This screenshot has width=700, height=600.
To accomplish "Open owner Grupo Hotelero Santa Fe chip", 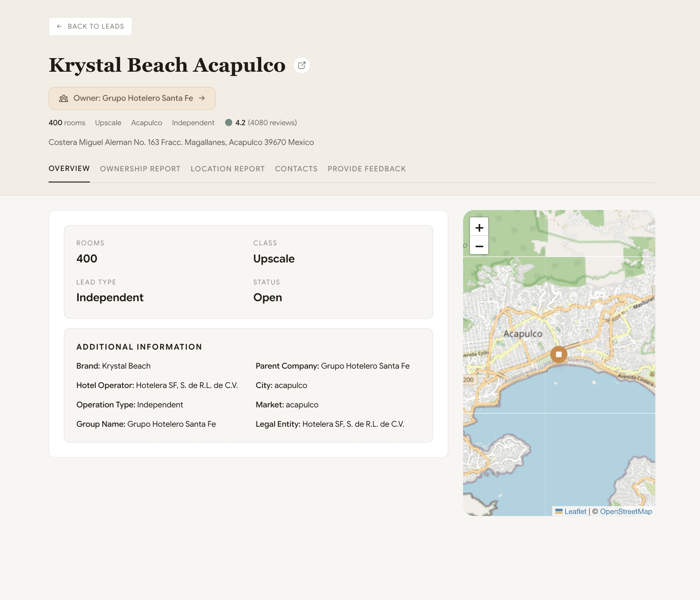I will point(132,98).
